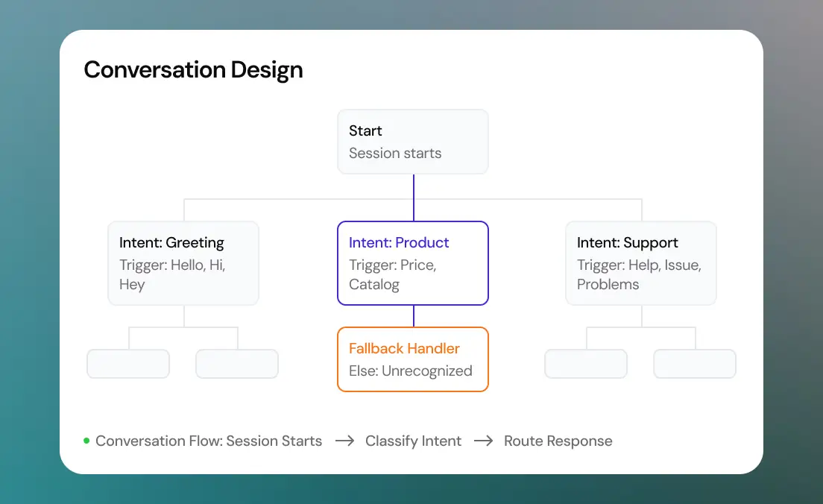
Task: Select right empty child node under Greeting
Action: click(x=237, y=364)
